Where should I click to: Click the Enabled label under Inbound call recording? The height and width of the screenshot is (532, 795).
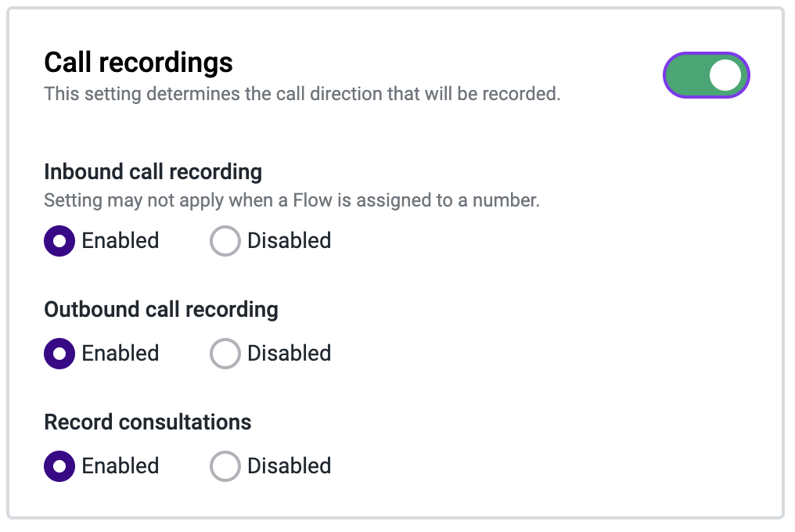pyautogui.click(x=120, y=241)
